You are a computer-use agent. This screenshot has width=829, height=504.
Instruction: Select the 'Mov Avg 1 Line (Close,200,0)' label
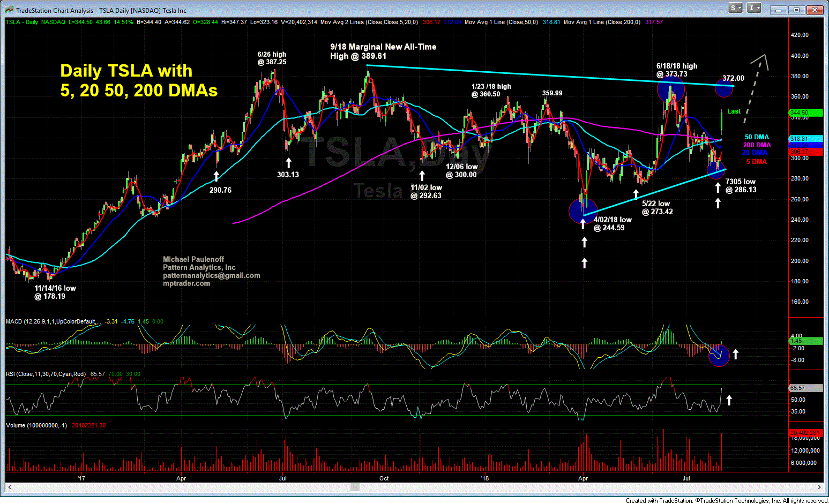click(602, 22)
